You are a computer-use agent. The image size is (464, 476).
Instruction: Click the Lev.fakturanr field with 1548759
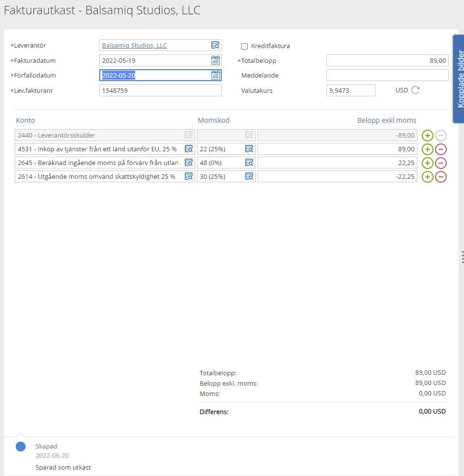coord(160,90)
